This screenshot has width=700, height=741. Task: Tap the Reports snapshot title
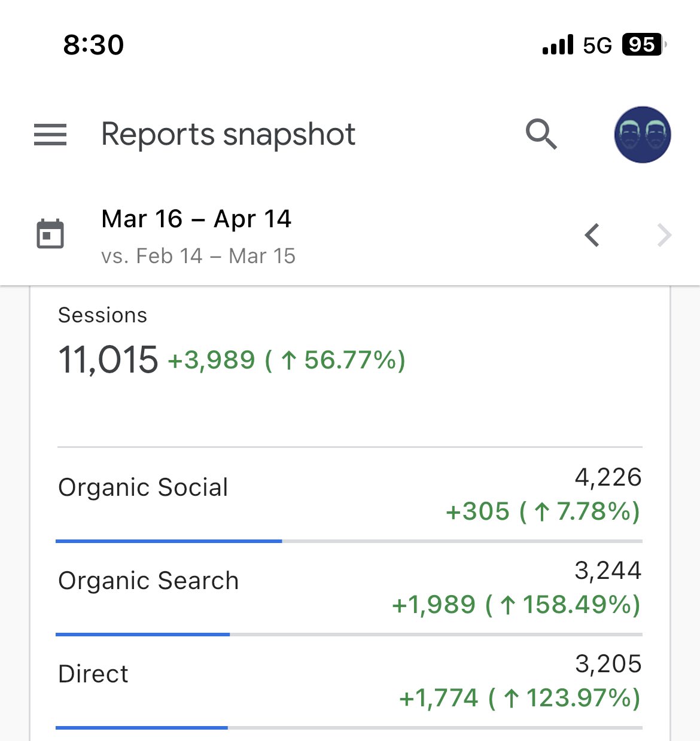pyautogui.click(x=228, y=135)
